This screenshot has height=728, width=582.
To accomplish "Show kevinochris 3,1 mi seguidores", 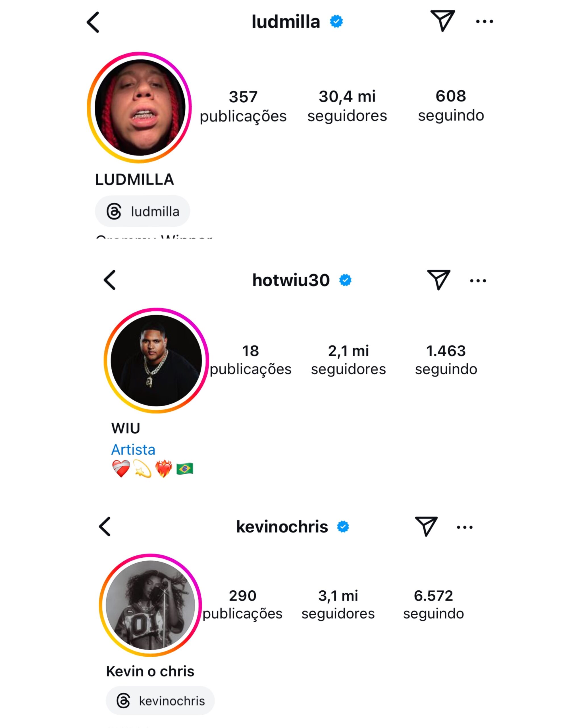I will coord(338,604).
